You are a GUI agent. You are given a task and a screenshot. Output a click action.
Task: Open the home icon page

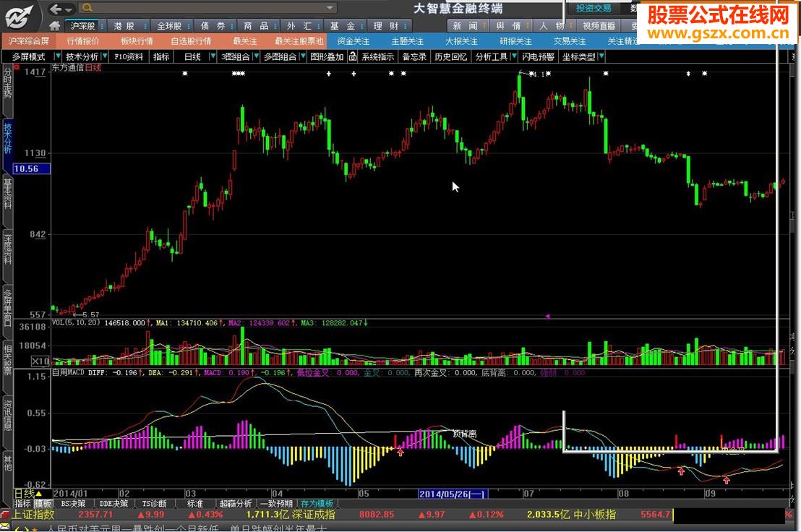point(55,25)
